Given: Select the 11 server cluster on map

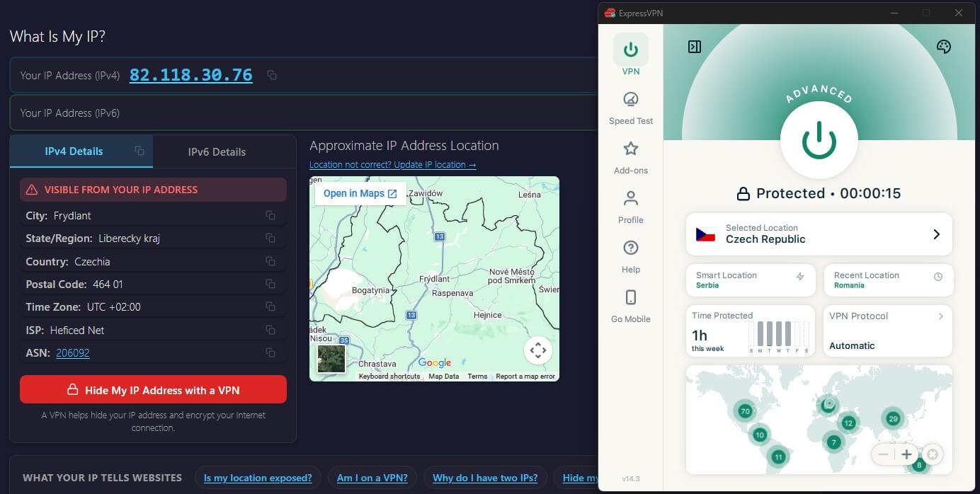Looking at the screenshot, I should pos(778,457).
